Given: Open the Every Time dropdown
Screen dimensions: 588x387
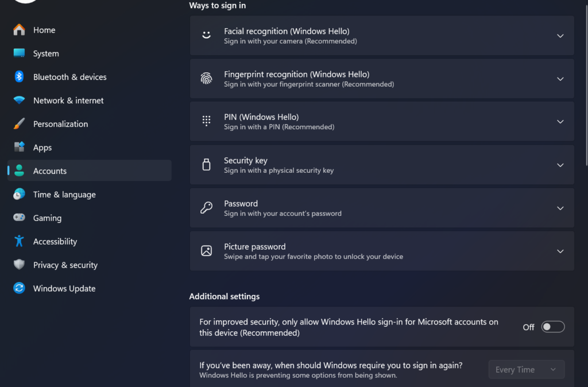Looking at the screenshot, I should click(x=525, y=369).
